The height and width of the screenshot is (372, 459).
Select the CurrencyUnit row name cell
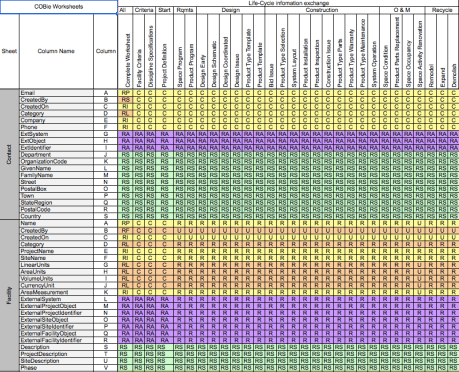pos(56,285)
